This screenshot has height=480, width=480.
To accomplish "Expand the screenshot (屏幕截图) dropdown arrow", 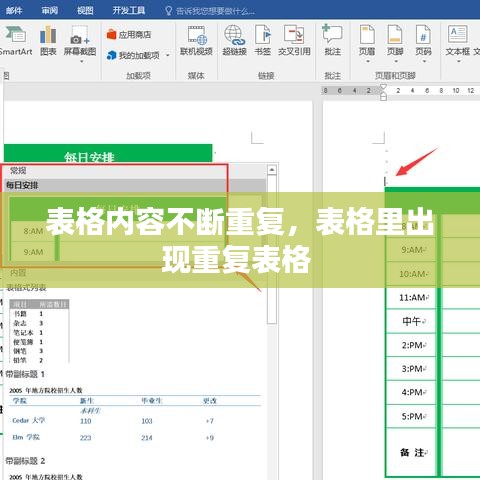I will tap(82, 61).
